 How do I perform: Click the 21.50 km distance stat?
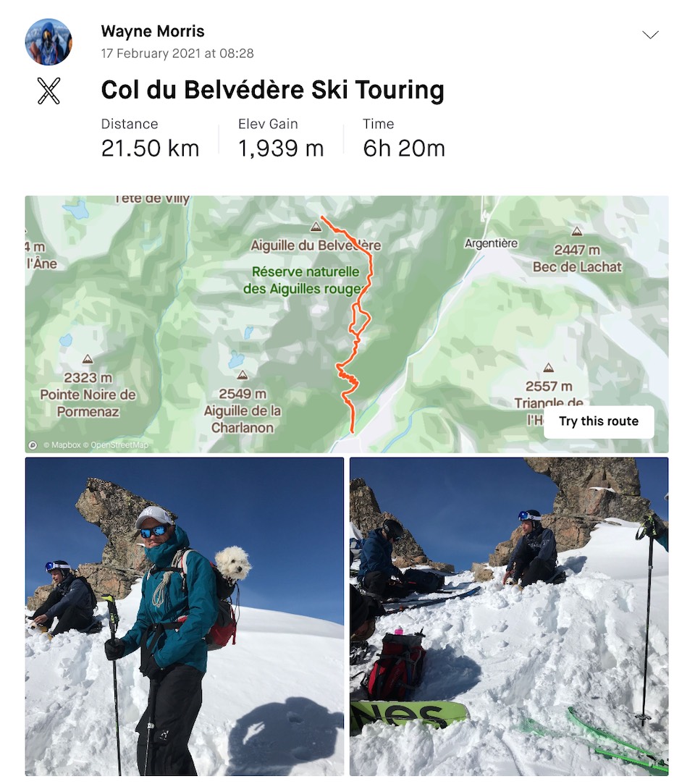point(150,148)
